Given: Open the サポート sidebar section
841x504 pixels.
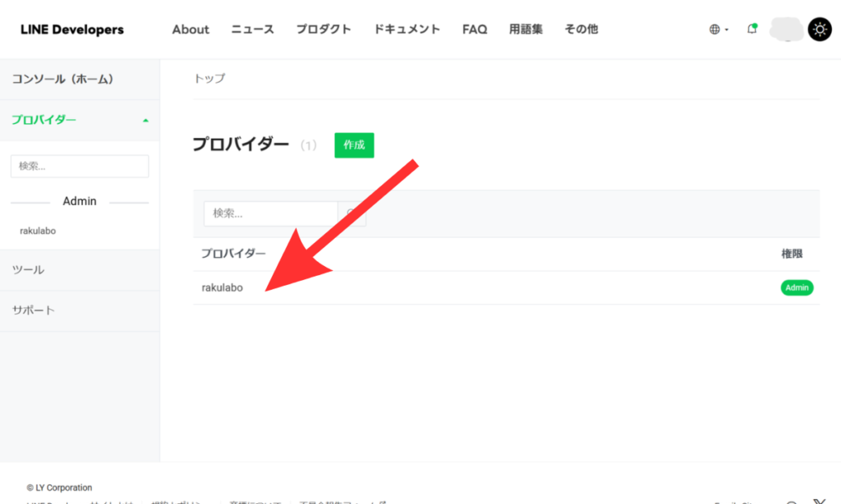Looking at the screenshot, I should [x=80, y=310].
